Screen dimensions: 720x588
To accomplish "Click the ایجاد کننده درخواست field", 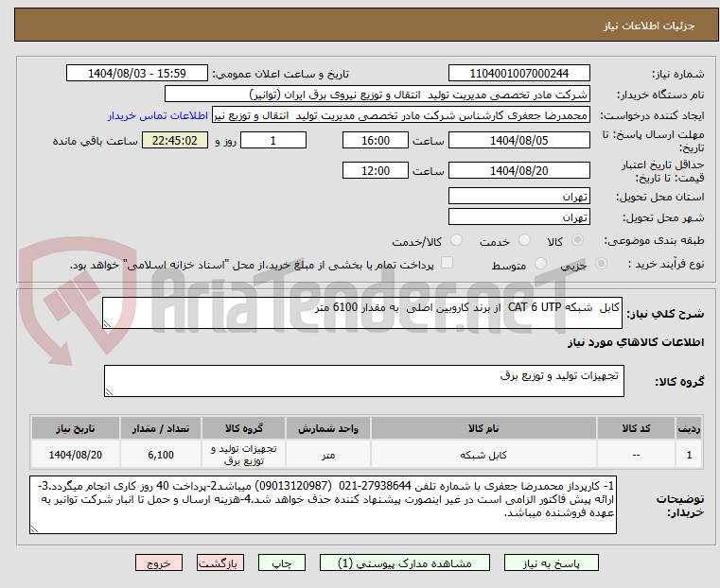I will pos(400,115).
